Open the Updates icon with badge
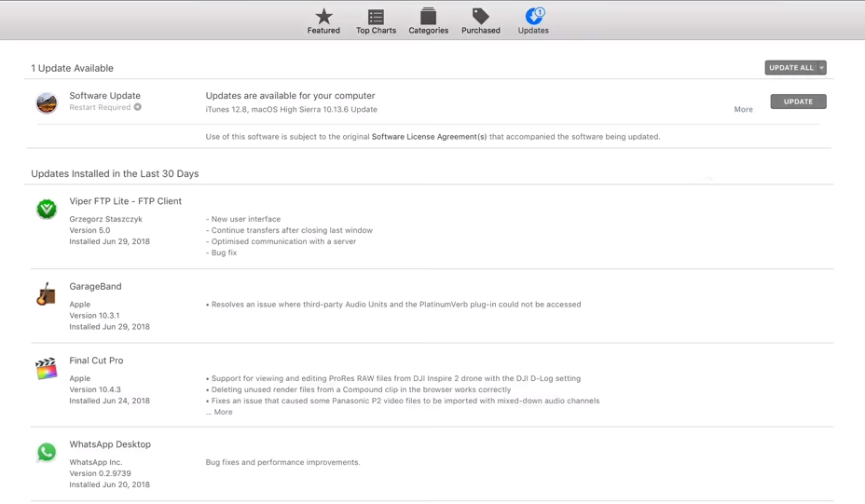Screen dimensions: 865x504 (533, 16)
